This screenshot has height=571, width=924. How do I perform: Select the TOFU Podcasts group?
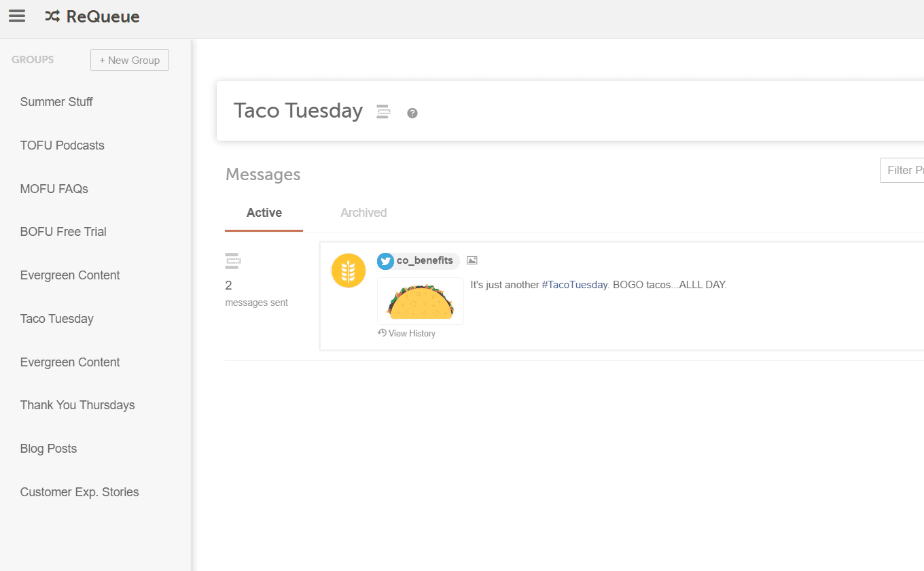[63, 145]
